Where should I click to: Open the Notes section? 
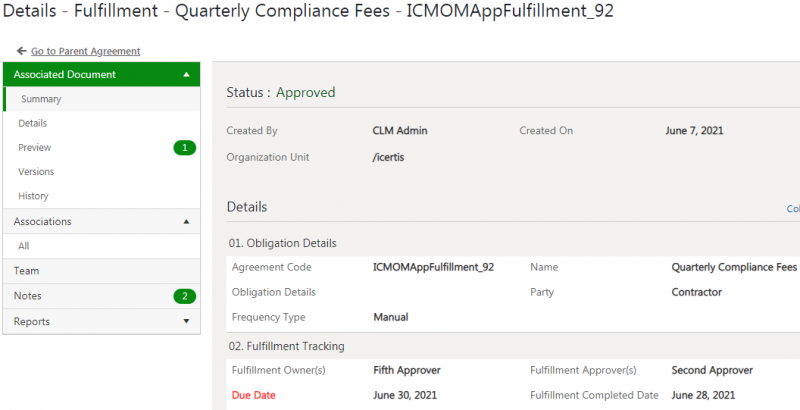[28, 296]
